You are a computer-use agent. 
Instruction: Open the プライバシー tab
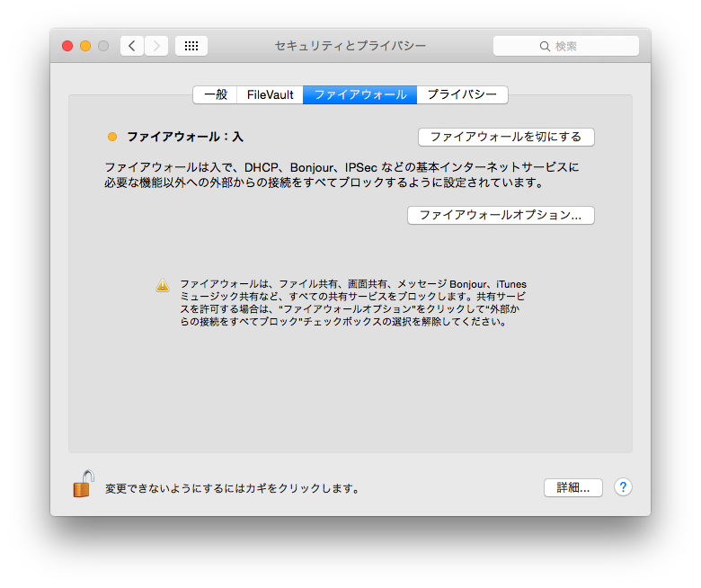pyautogui.click(x=462, y=94)
